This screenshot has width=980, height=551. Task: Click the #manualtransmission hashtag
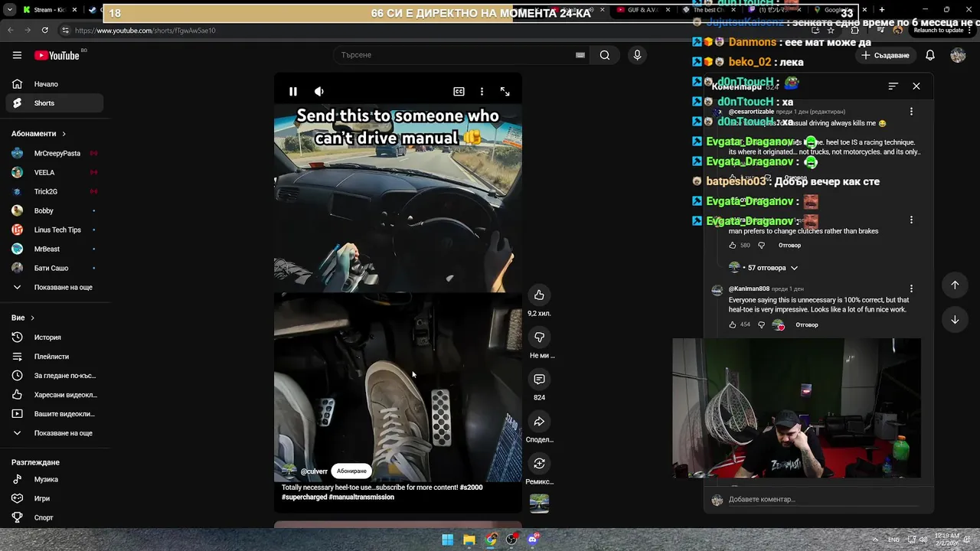(361, 497)
